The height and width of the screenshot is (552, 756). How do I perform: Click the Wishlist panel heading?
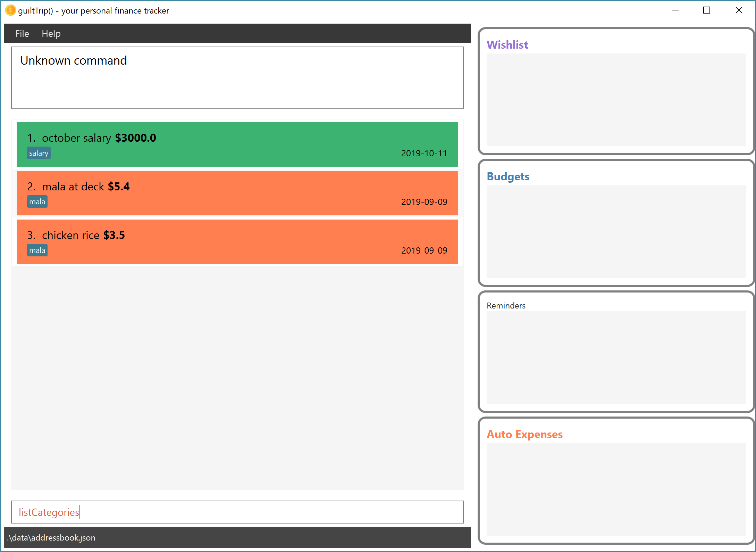(507, 45)
